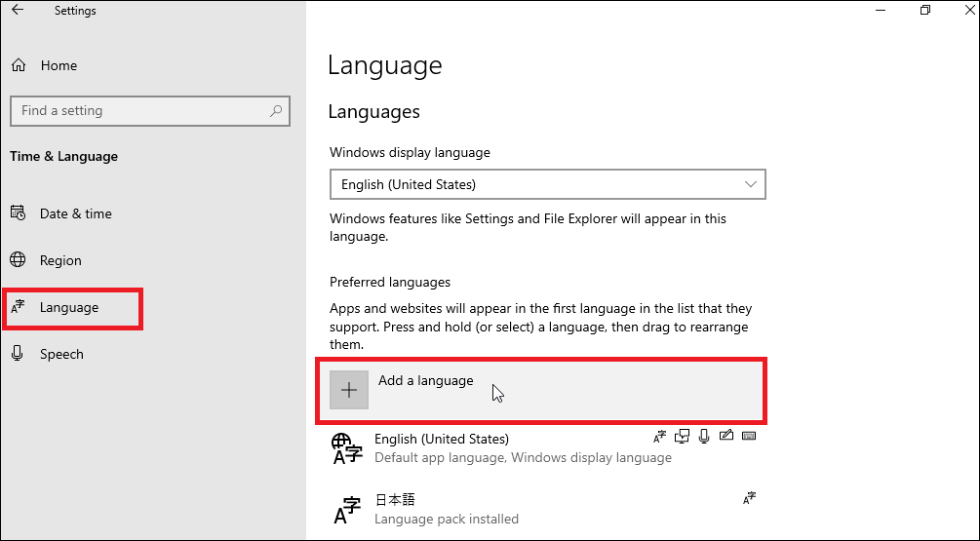This screenshot has width=980, height=541.
Task: Click English handwriting feature icon
Action: tap(725, 436)
